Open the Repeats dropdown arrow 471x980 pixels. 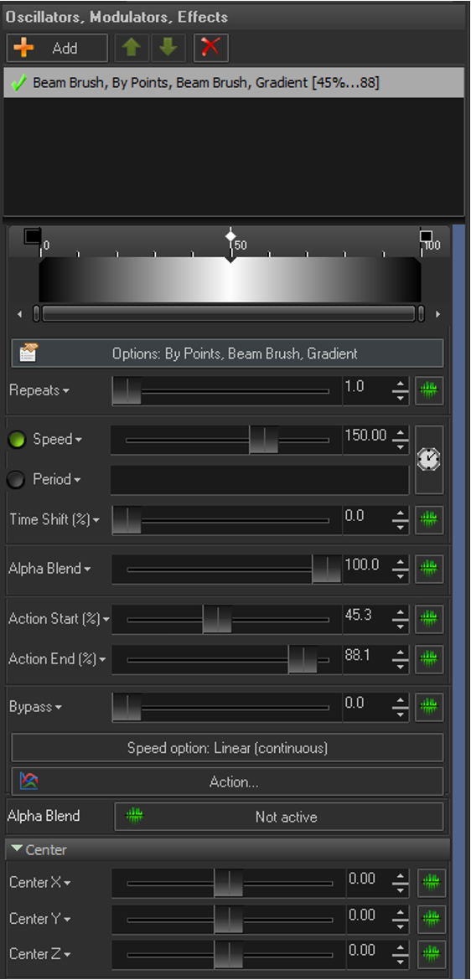click(66, 391)
